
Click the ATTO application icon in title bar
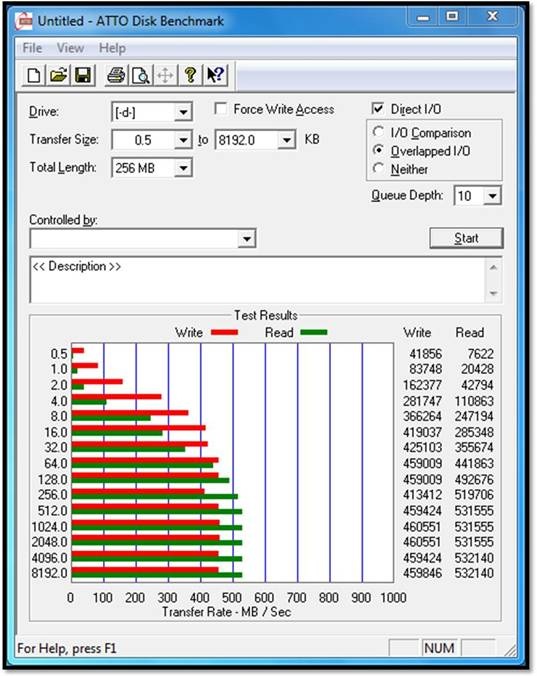(x=24, y=21)
